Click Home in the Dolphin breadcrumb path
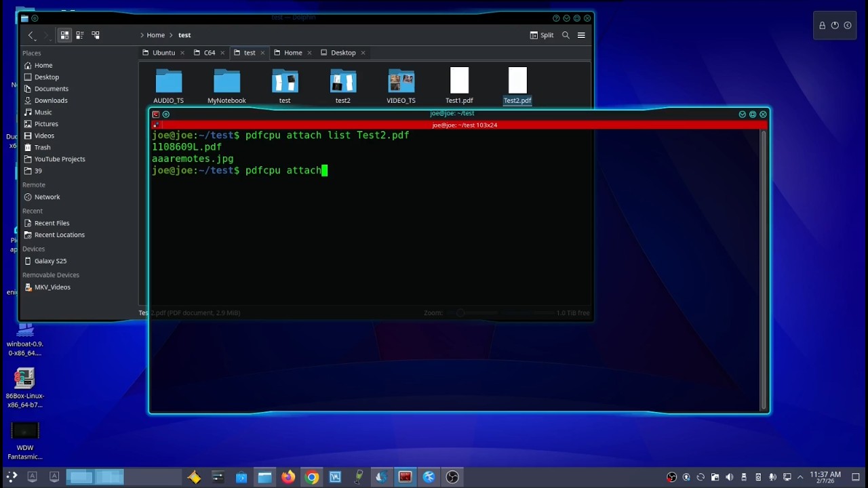This screenshot has height=488, width=868. pyautogui.click(x=155, y=35)
